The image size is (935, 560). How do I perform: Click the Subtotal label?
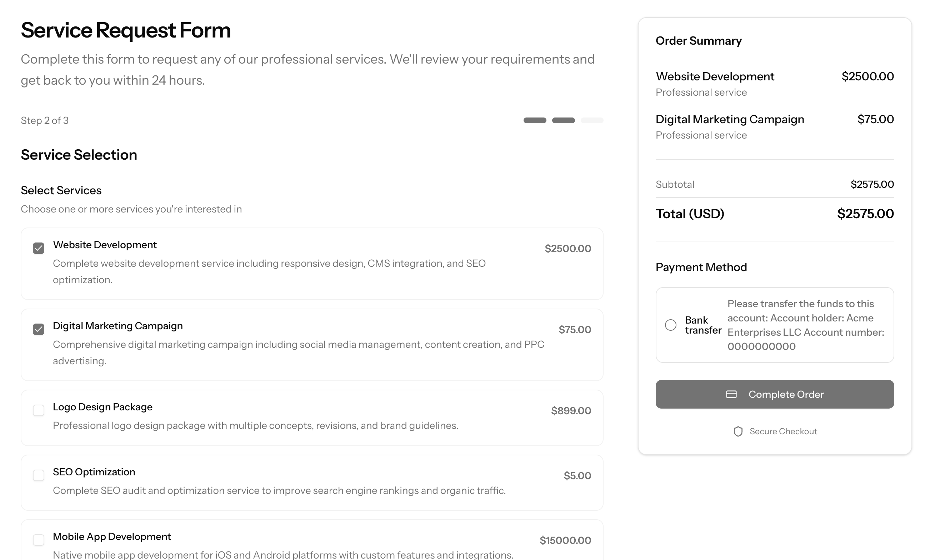[675, 185]
